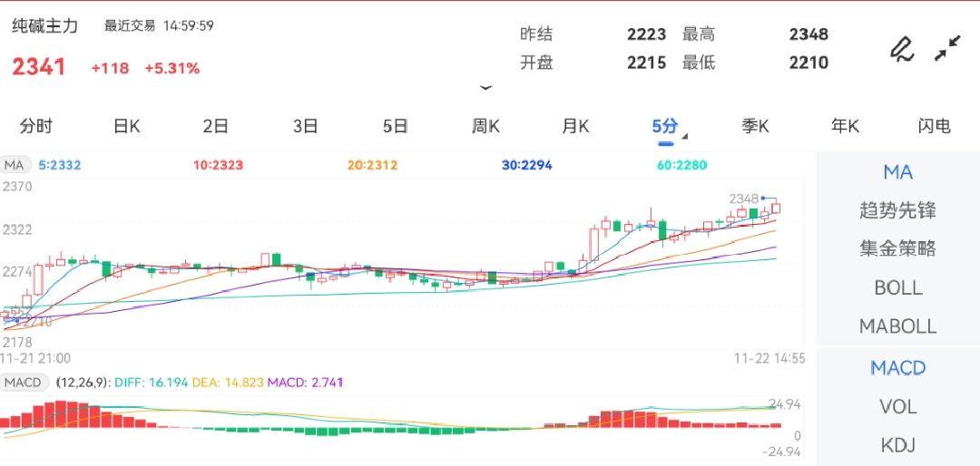Image resolution: width=980 pixels, height=466 pixels.
Task: Click the 纯碱主力 contract name
Action: tap(45, 26)
